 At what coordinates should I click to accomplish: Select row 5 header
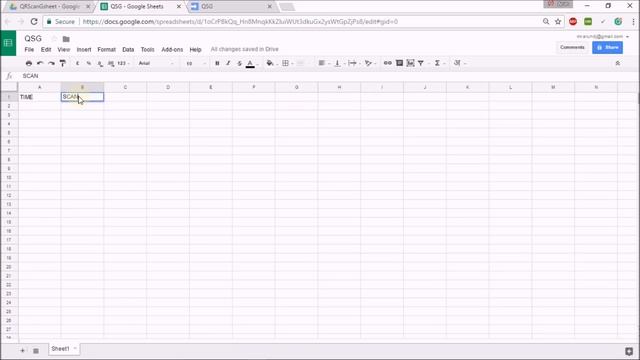(9, 133)
